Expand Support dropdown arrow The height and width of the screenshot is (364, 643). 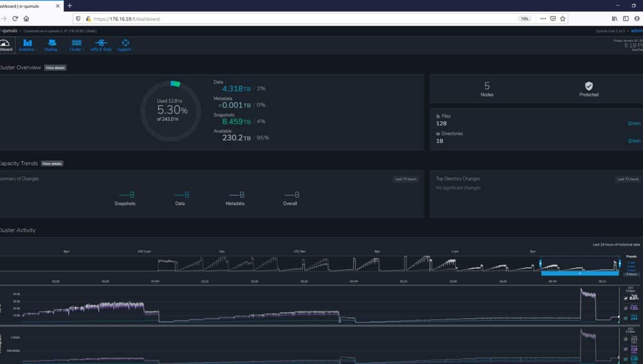tap(133, 49)
